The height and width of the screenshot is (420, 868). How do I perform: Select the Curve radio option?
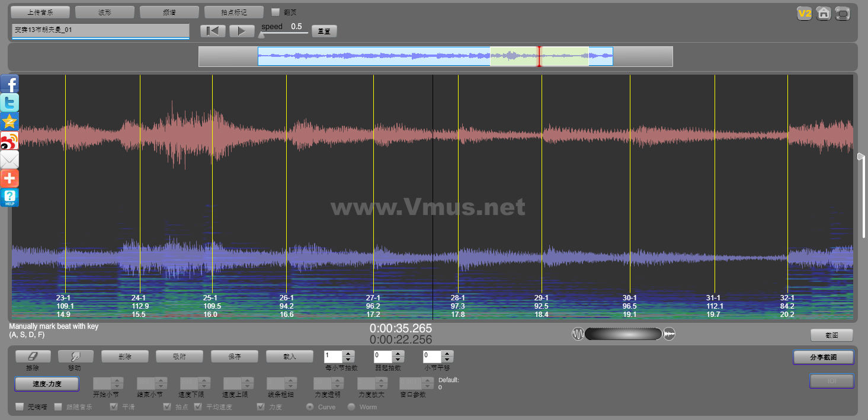[x=310, y=407]
